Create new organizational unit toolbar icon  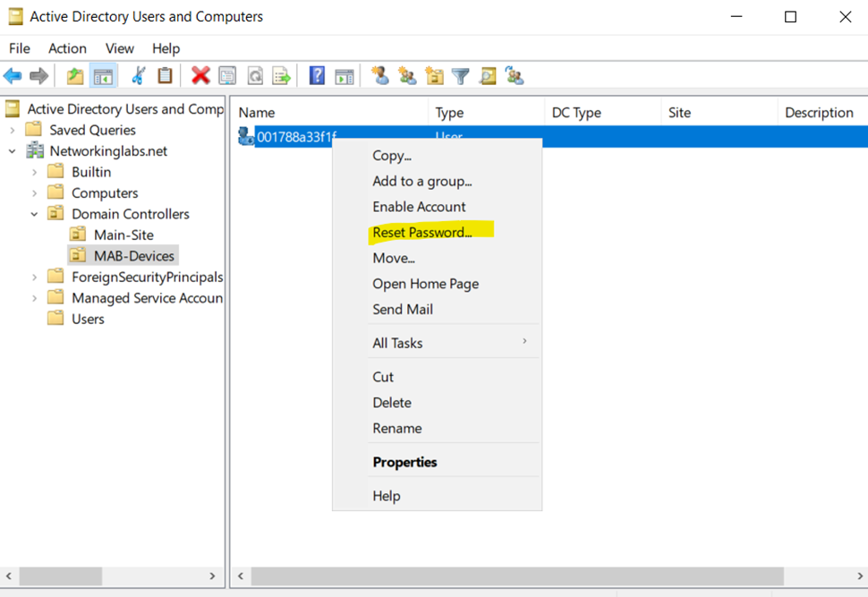point(434,75)
